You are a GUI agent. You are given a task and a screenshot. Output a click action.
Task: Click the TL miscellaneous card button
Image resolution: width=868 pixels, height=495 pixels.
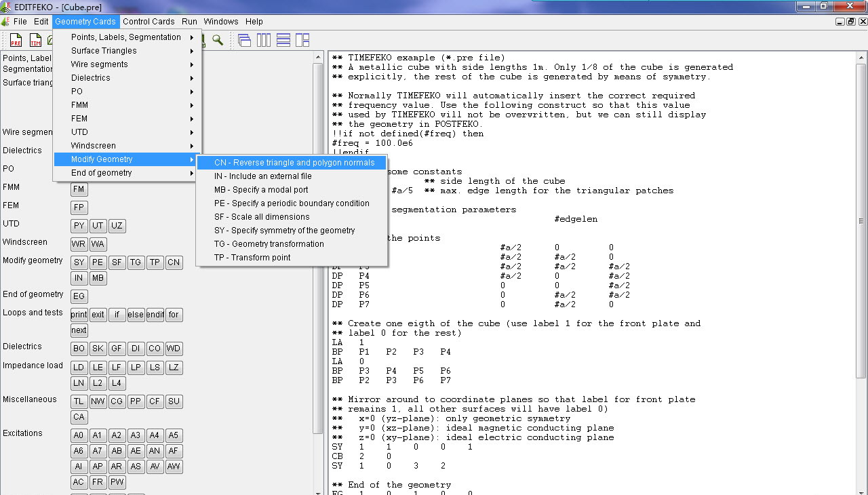click(79, 401)
